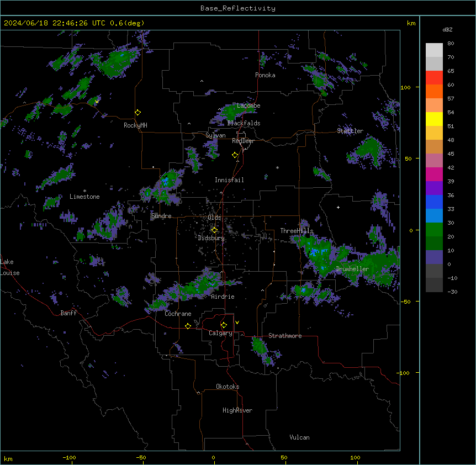
Task: Click the Stettler label
Action: pos(350,131)
